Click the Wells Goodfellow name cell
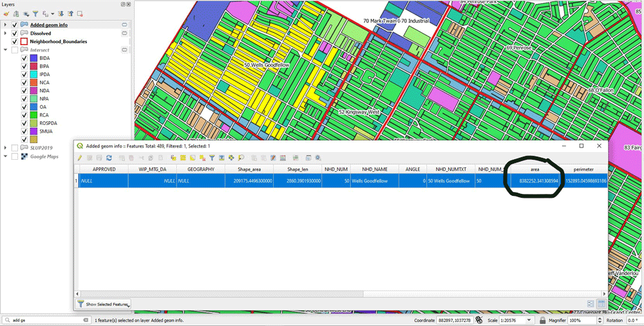This screenshot has width=644, height=326. [x=375, y=180]
